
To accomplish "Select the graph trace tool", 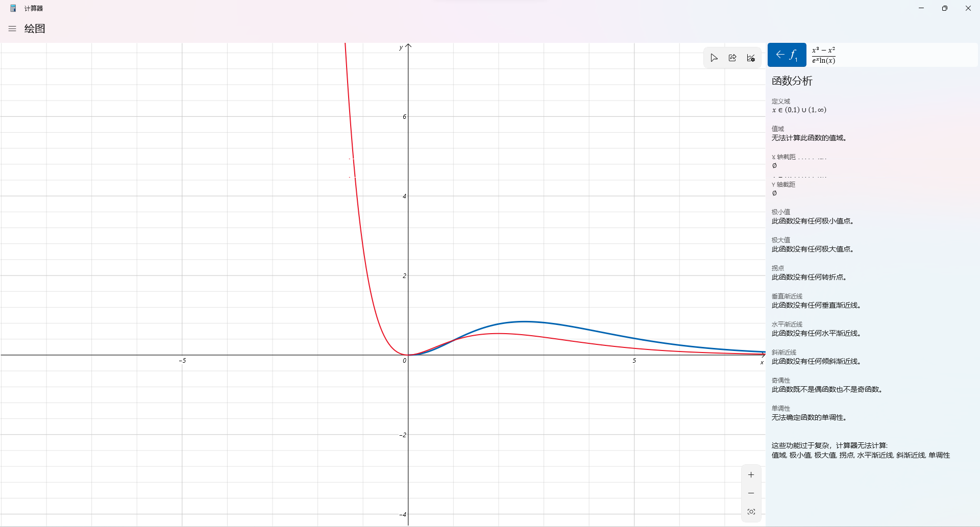I will click(714, 58).
